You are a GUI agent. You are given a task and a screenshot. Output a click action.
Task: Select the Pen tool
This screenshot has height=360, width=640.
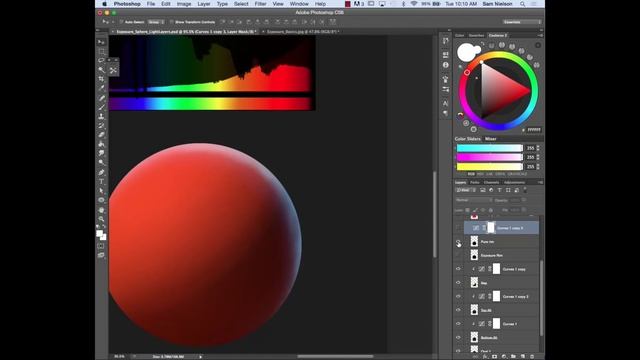pyautogui.click(x=101, y=172)
